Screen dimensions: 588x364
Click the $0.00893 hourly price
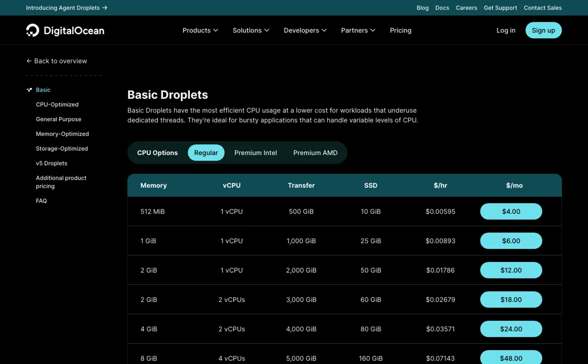coord(440,241)
